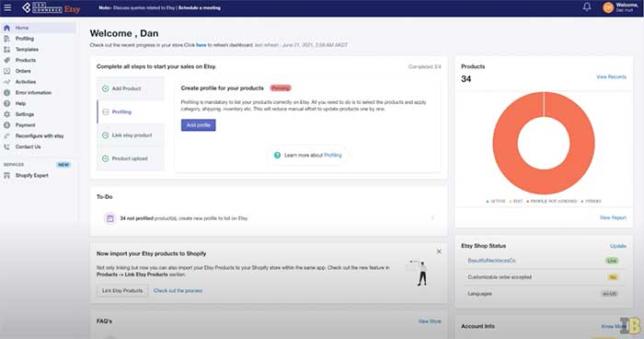Open Home in the sidebar
The width and height of the screenshot is (644, 339).
click(39, 28)
